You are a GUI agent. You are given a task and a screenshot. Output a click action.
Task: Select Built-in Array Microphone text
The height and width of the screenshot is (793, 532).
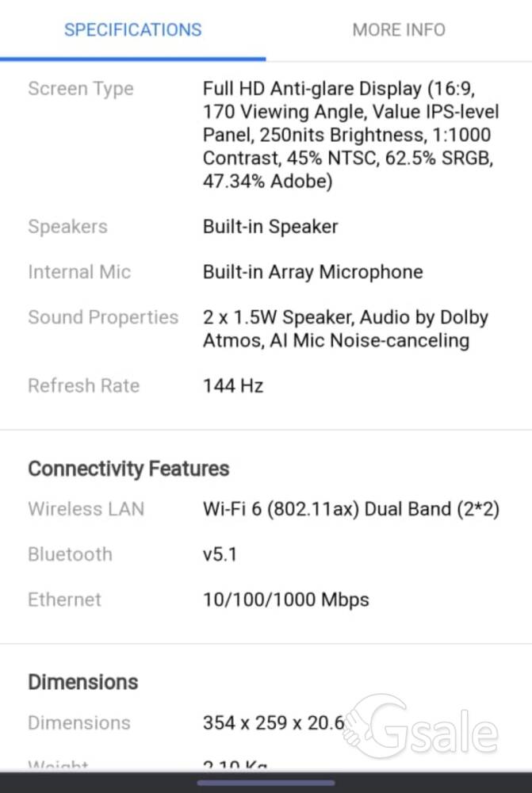coord(312,272)
